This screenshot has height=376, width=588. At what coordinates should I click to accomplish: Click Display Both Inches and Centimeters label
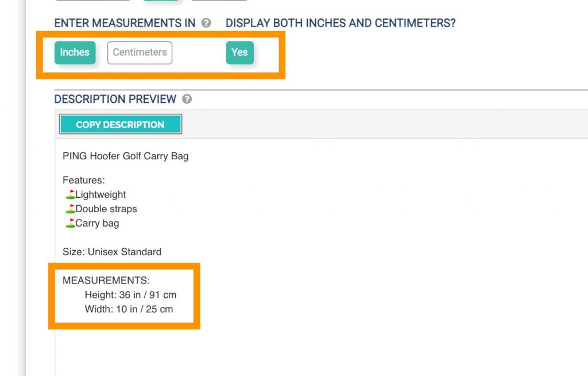tap(341, 23)
